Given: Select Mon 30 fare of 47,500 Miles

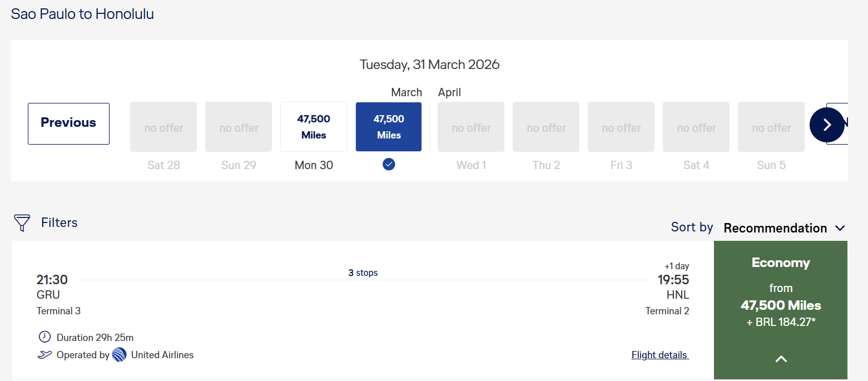Looking at the screenshot, I should (314, 127).
